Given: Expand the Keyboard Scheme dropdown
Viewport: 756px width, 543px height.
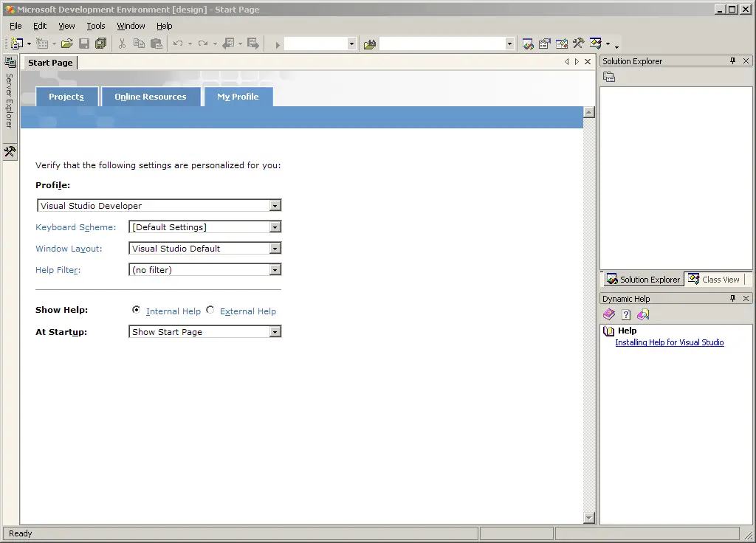Looking at the screenshot, I should [x=275, y=227].
